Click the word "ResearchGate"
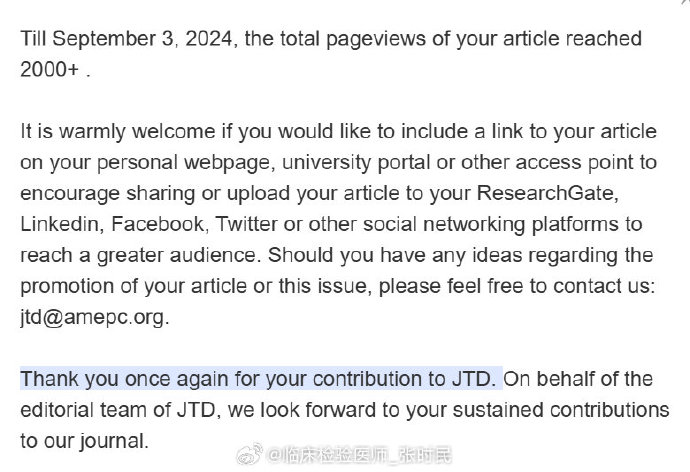Screen dimensions: 690x472 click(x=545, y=194)
